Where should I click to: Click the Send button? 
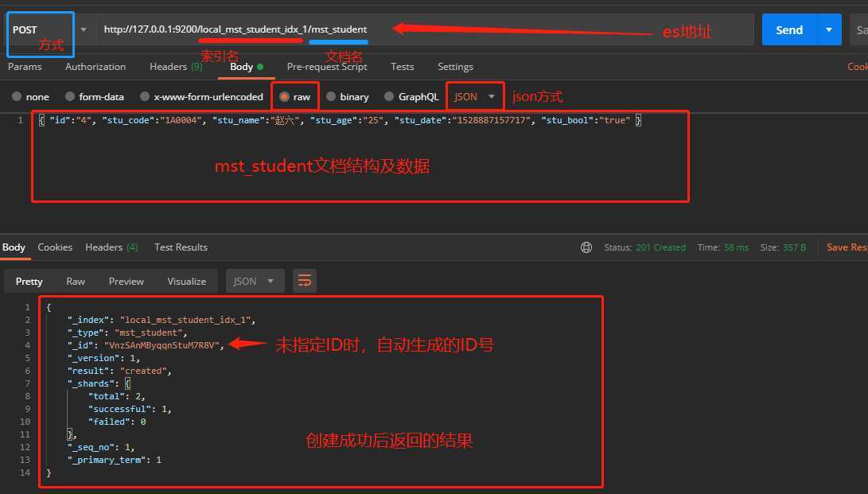(789, 29)
